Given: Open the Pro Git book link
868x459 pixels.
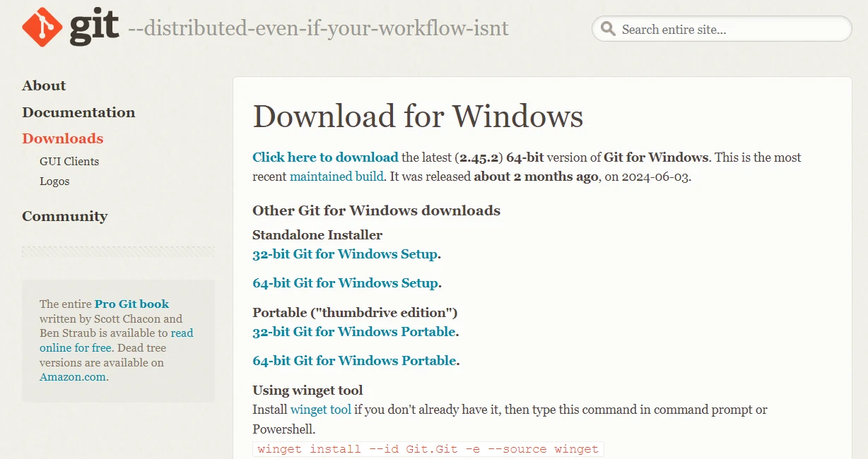Looking at the screenshot, I should (x=132, y=304).
